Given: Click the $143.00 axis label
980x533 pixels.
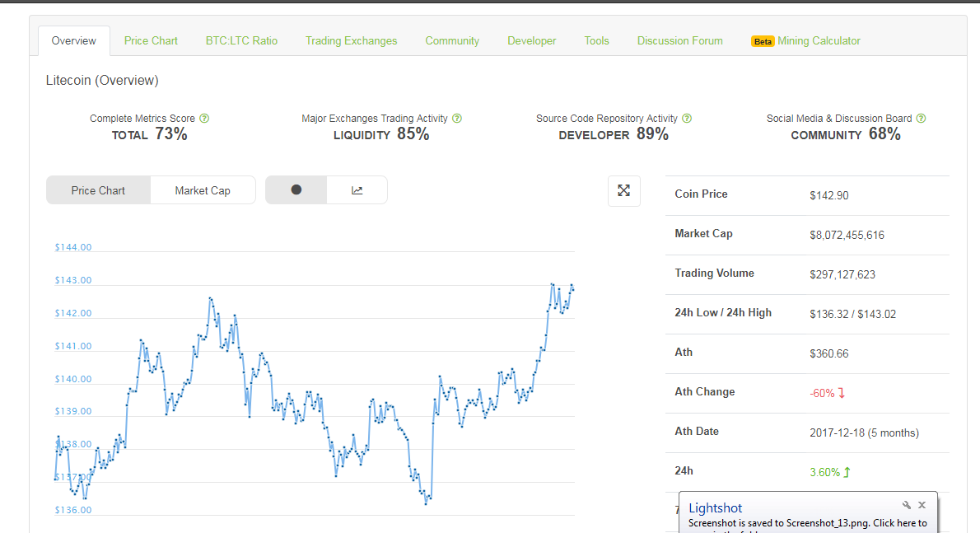Looking at the screenshot, I should click(x=73, y=281).
